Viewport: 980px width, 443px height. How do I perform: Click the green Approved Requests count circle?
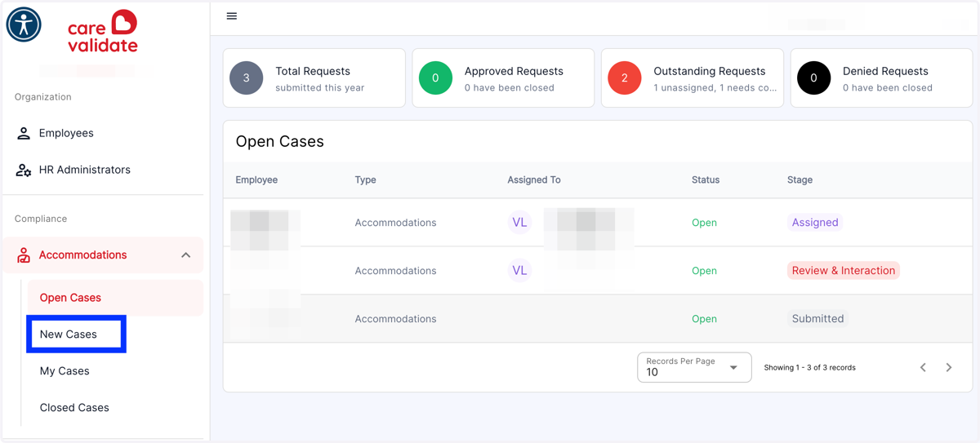435,78
